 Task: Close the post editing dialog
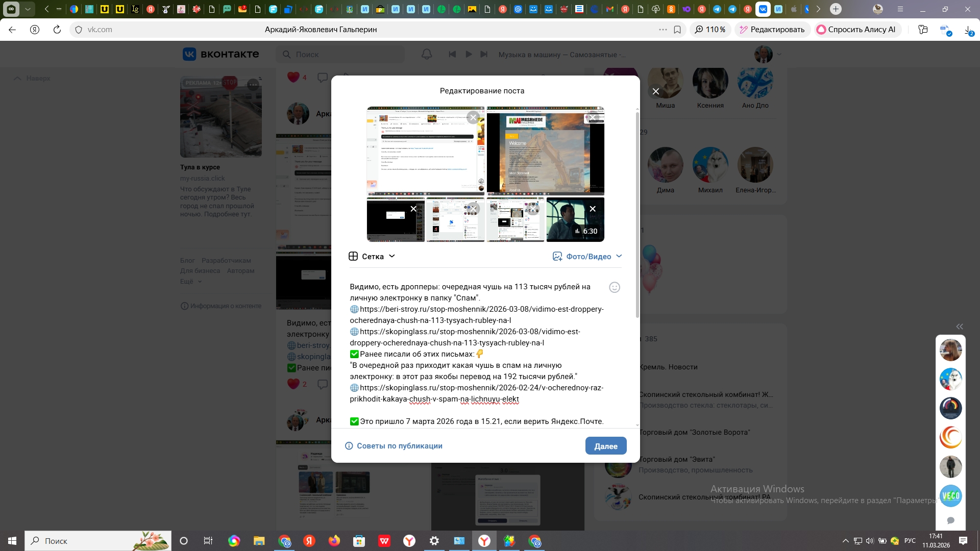pos(656,91)
